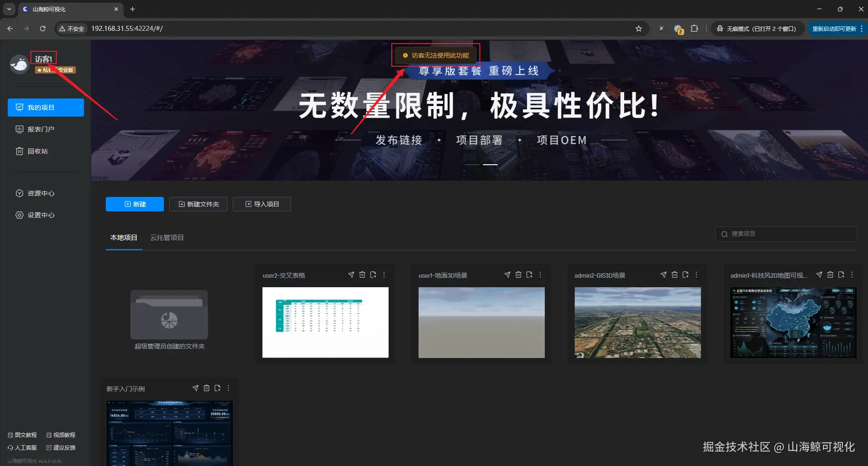Click trash icon on user2-交叉表格 card
This screenshot has width=868, height=466.
pyautogui.click(x=362, y=275)
